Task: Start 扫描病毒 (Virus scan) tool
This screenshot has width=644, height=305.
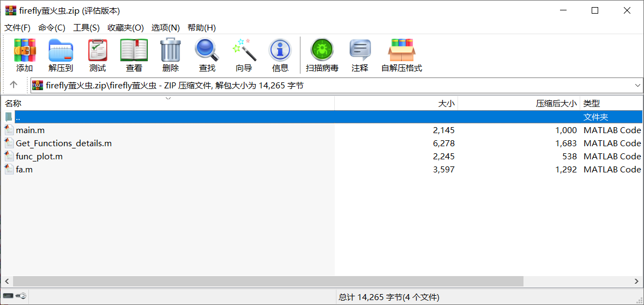Action: (x=322, y=50)
